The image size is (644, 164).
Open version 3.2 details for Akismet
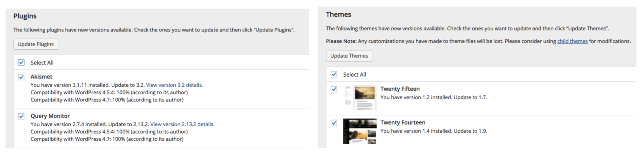(174, 85)
